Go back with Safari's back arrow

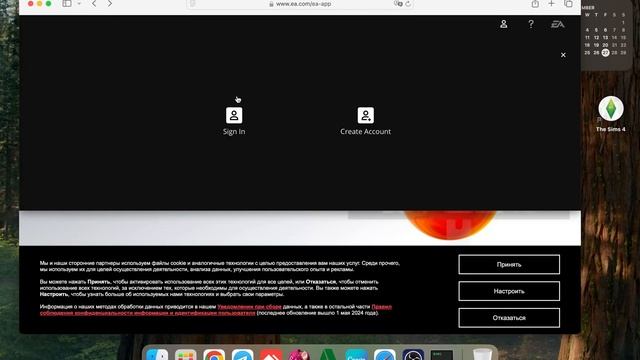[94, 4]
